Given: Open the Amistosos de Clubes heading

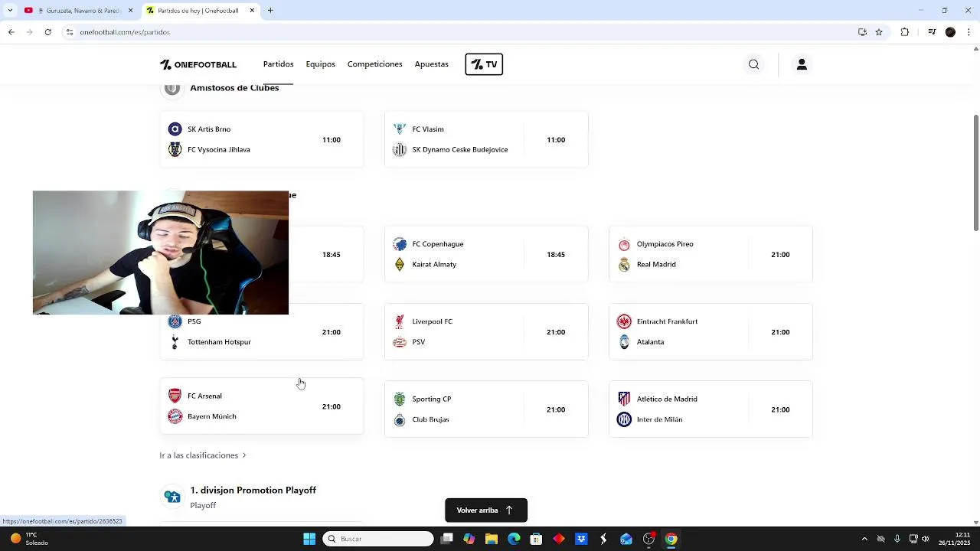Looking at the screenshot, I should pos(234,88).
